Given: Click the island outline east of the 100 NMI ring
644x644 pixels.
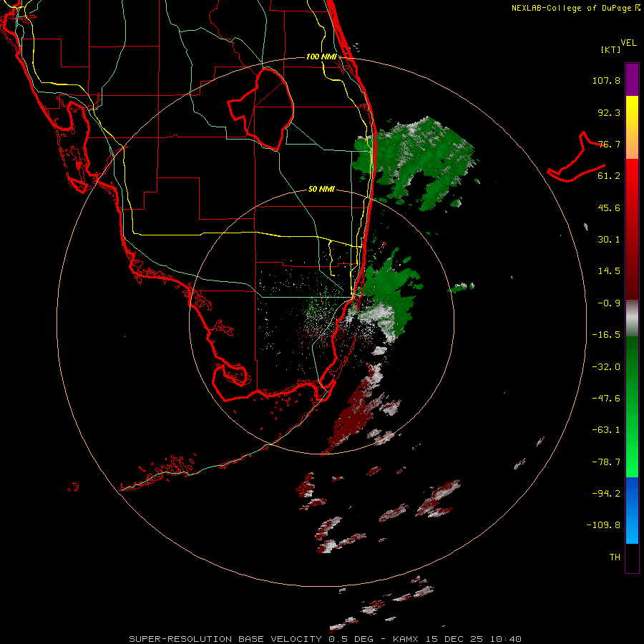Looking at the screenshot, I should point(576,157).
